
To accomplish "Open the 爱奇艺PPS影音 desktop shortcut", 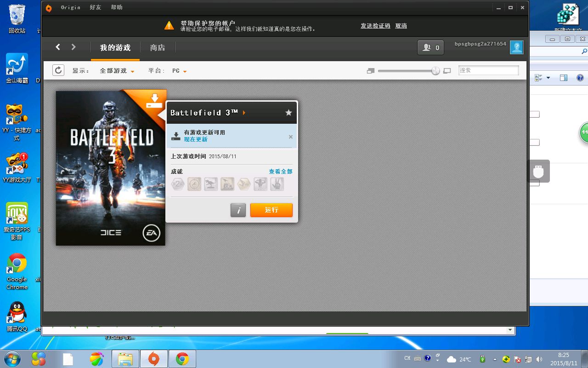I will (x=17, y=221).
